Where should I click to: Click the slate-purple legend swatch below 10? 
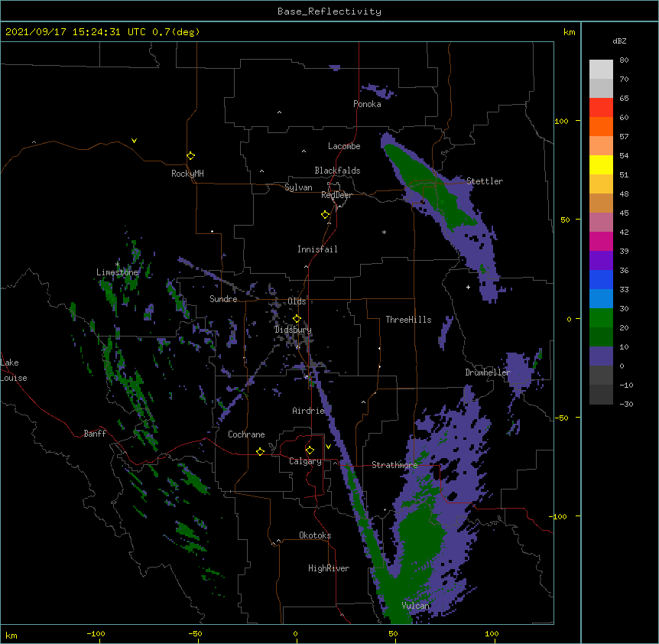(601, 356)
